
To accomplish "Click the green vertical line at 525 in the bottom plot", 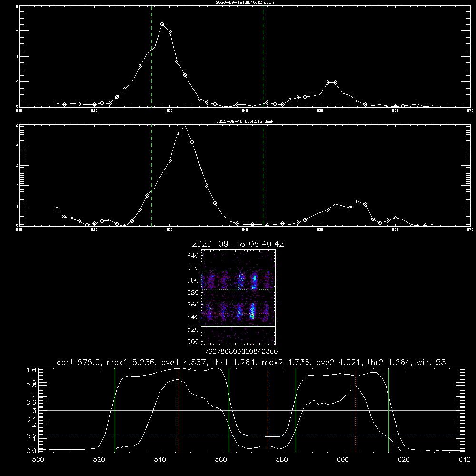I will coord(115,410).
